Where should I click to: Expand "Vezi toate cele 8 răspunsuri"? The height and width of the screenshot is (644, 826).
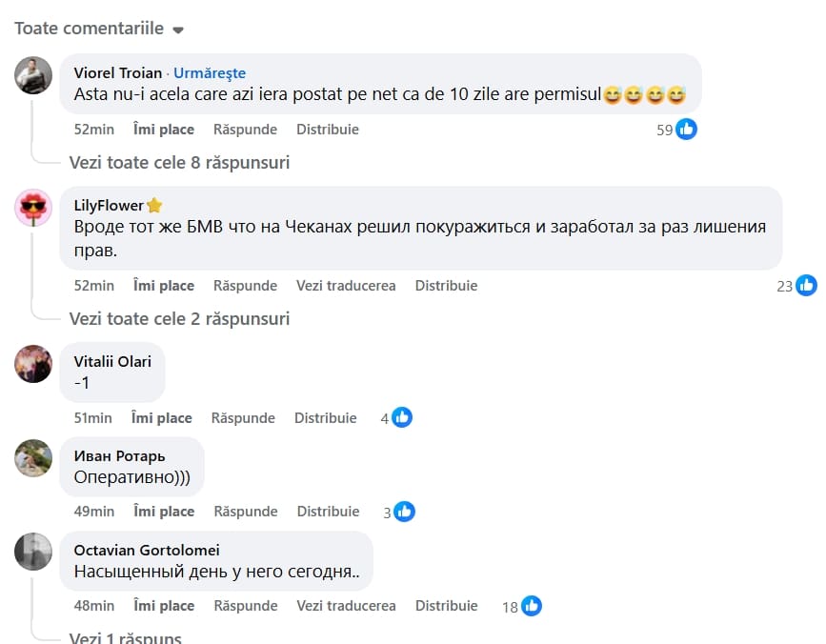tap(179, 163)
